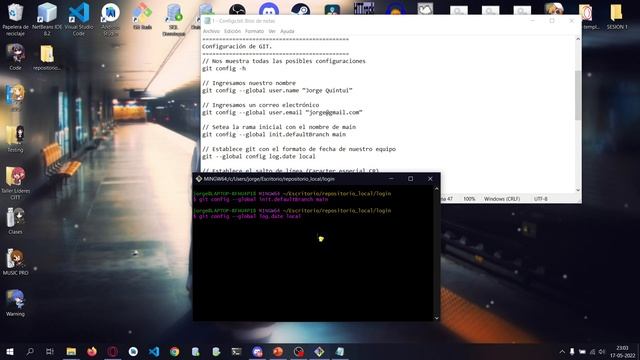The image size is (640, 360).
Task: Open the Ayuda menu in Notepad
Action: (287, 31)
